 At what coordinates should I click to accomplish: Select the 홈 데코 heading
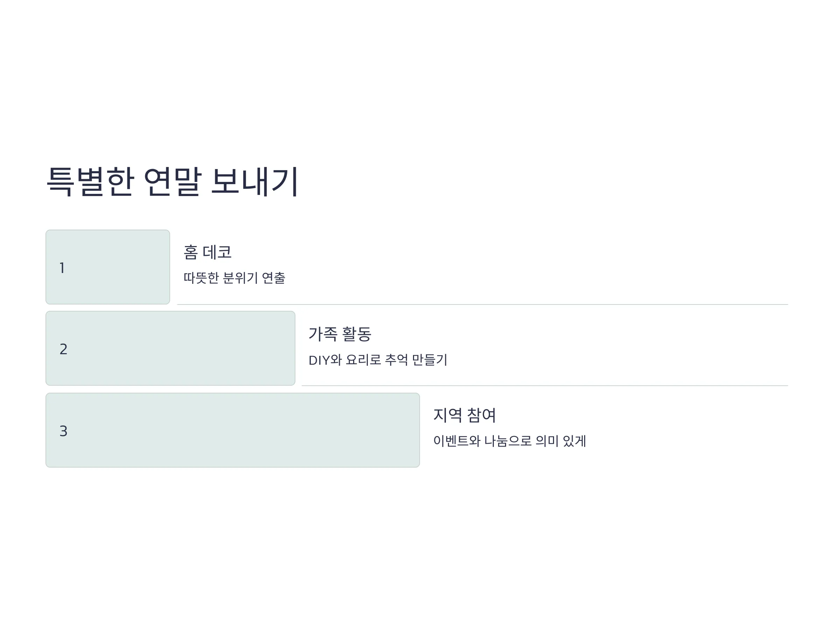[x=207, y=252]
